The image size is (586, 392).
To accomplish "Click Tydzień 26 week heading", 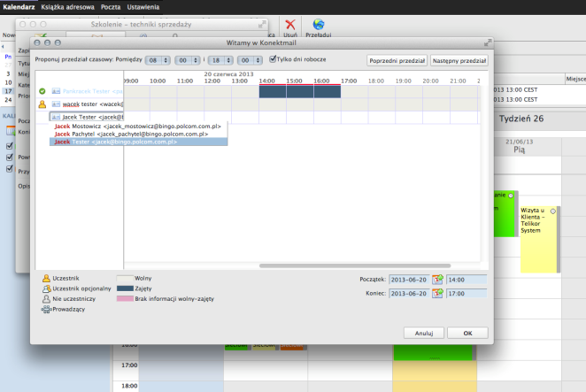I will click(521, 119).
